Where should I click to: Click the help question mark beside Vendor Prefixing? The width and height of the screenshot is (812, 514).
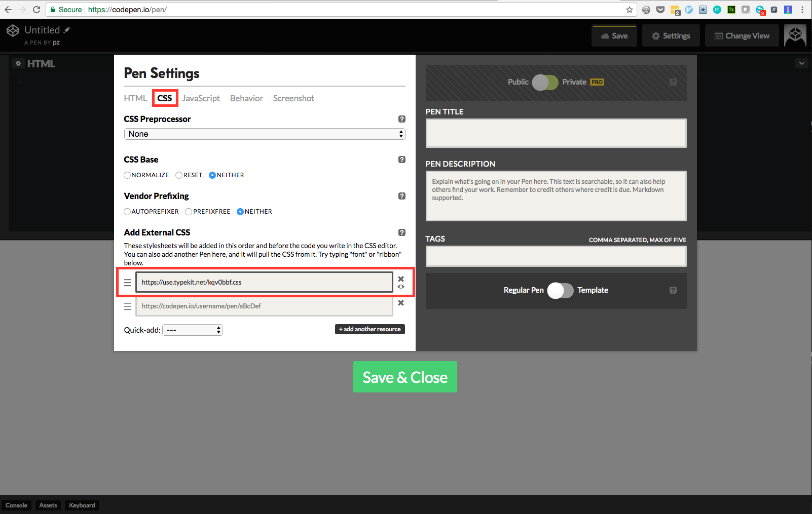pyautogui.click(x=402, y=196)
